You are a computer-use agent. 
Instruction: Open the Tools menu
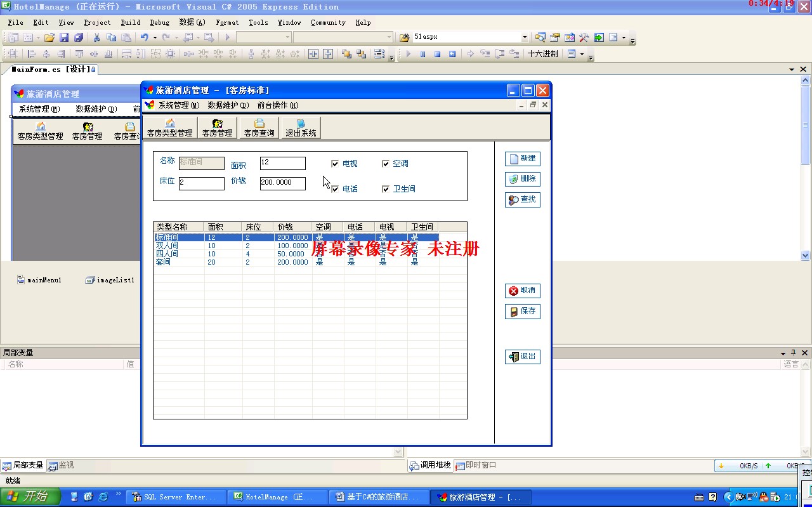coord(258,22)
